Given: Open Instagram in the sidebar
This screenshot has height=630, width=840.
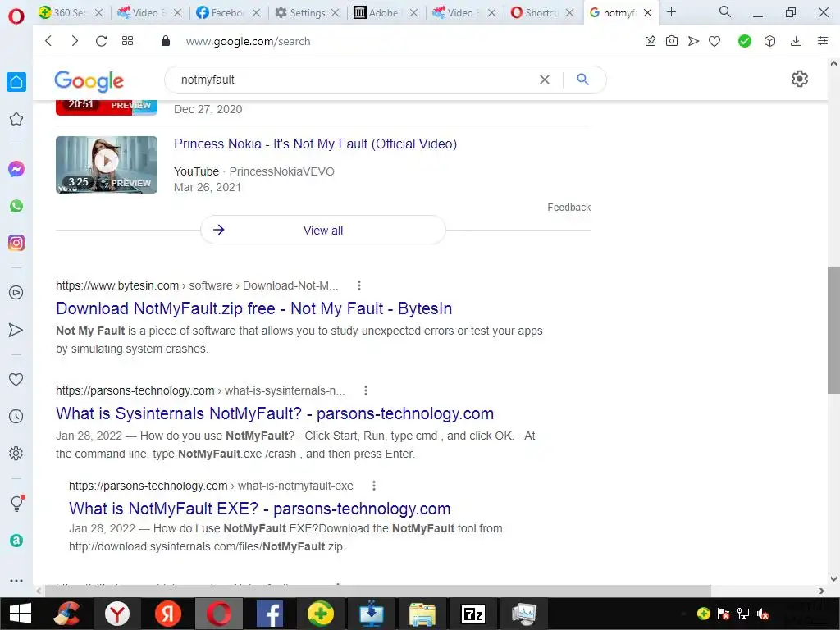Looking at the screenshot, I should coord(16,243).
